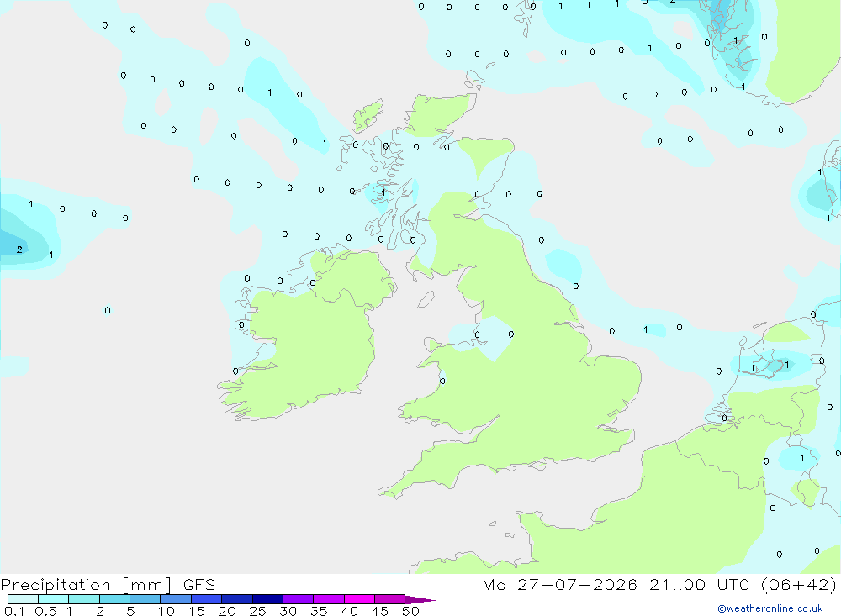Click the 40–45 mm magenta legend swatch
841x616 pixels.
point(359,599)
